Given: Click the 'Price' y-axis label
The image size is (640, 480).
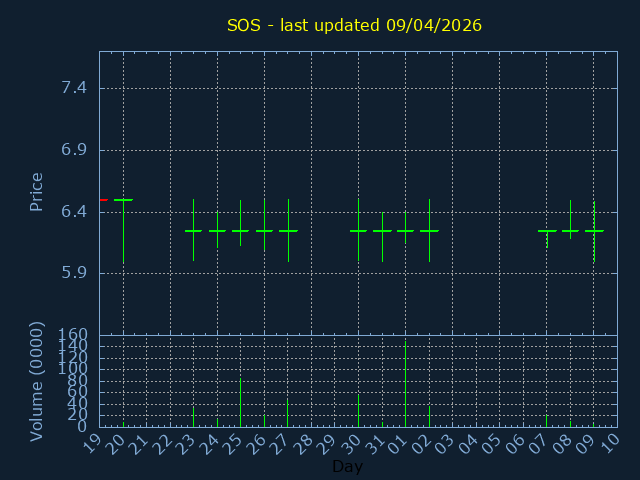Looking at the screenshot, I should pyautogui.click(x=37, y=191).
